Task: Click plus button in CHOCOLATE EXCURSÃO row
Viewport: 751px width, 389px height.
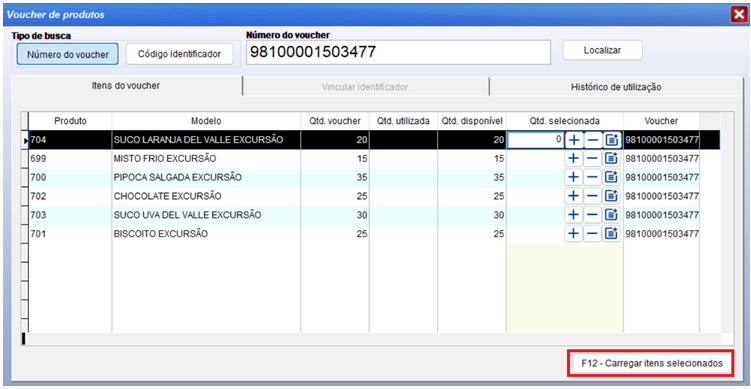Action: pos(573,196)
